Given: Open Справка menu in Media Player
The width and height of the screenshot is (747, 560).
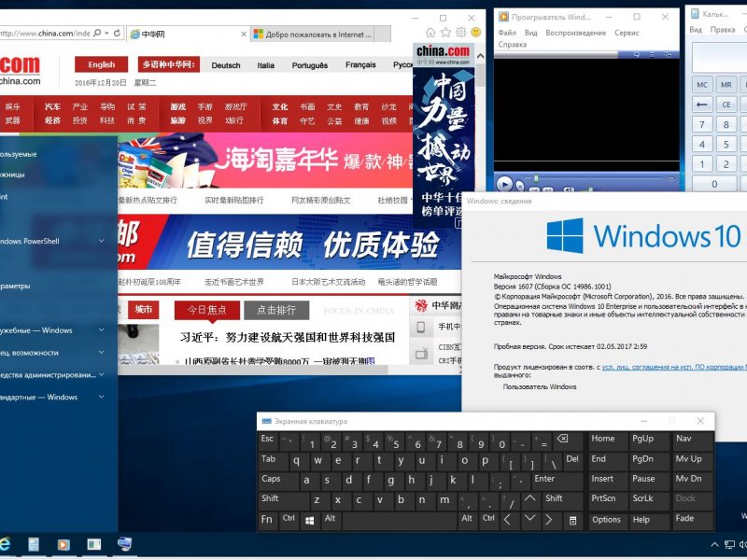Looking at the screenshot, I should (512, 44).
